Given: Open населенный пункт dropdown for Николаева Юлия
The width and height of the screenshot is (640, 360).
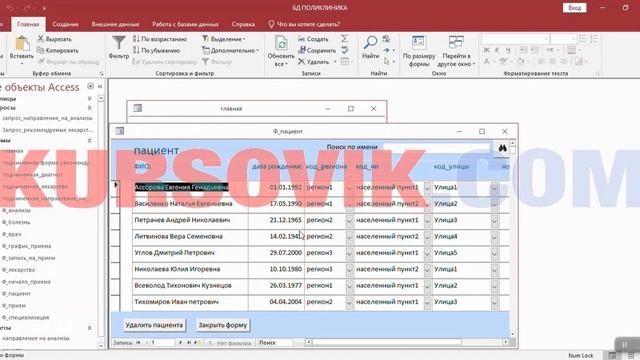Looking at the screenshot, I should click(427, 269).
